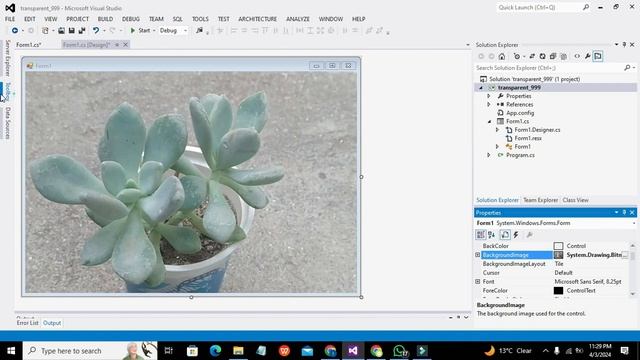Click Pending Changes Filter icon in Solution Explorer

(x=517, y=56)
